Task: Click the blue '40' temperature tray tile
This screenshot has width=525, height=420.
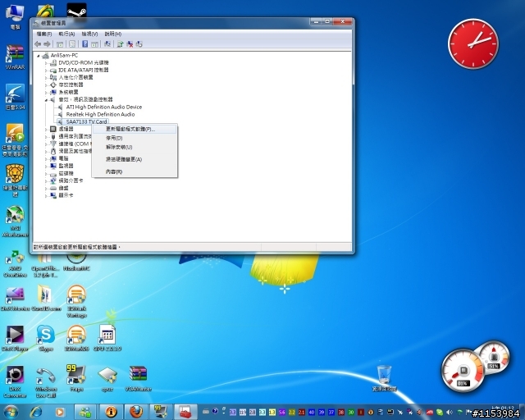Action: coord(312,413)
